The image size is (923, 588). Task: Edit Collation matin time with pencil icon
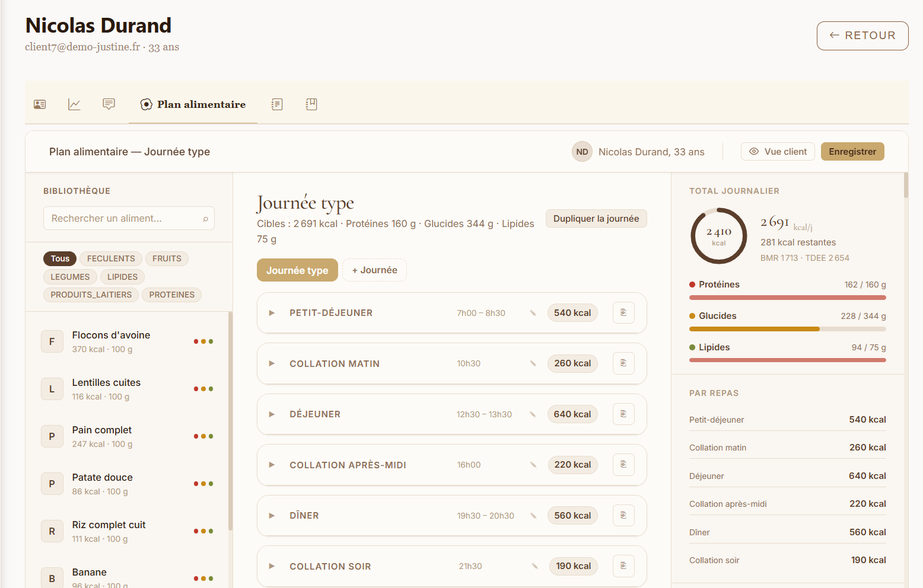tap(533, 363)
